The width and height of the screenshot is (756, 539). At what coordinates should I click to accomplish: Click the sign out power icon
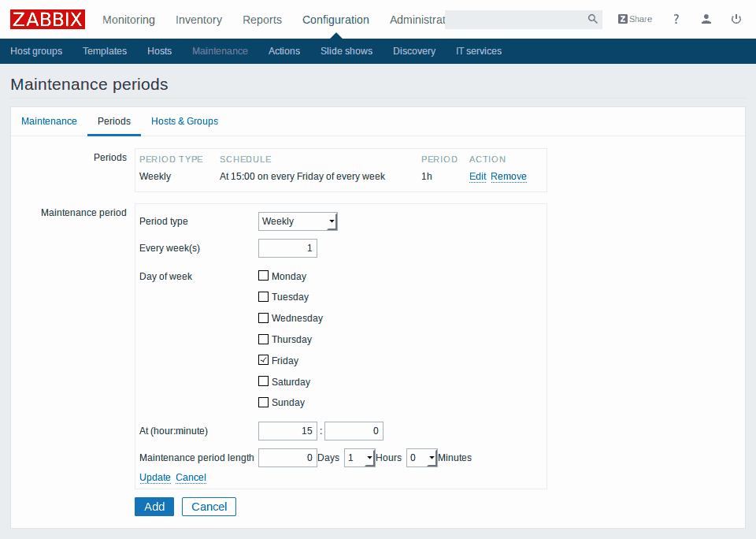click(736, 19)
